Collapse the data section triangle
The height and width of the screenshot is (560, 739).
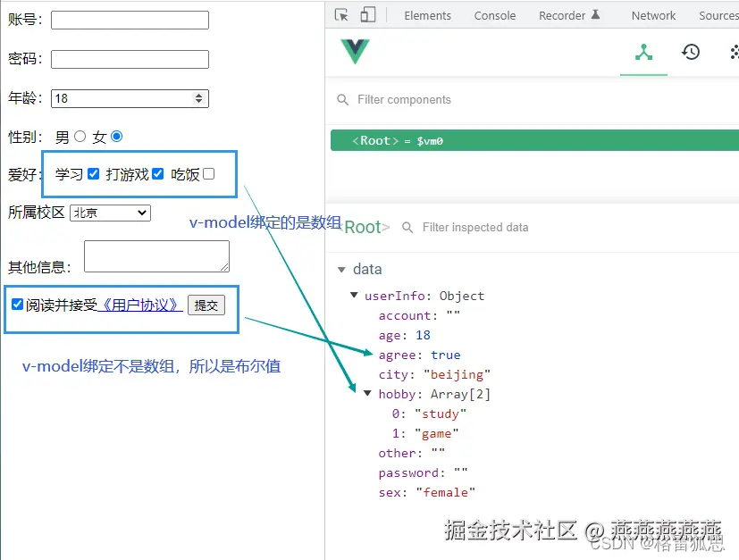(341, 270)
